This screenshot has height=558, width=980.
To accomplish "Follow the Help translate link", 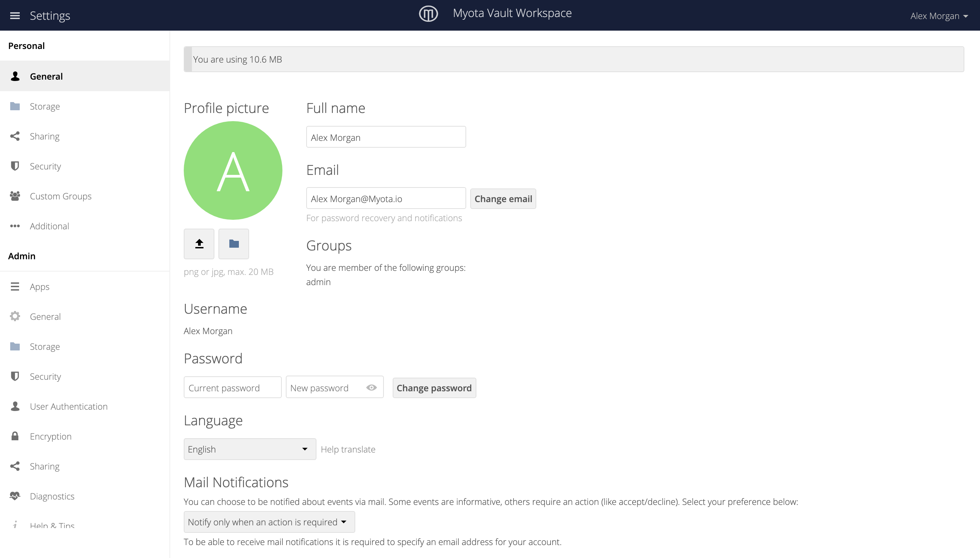I will click(348, 449).
